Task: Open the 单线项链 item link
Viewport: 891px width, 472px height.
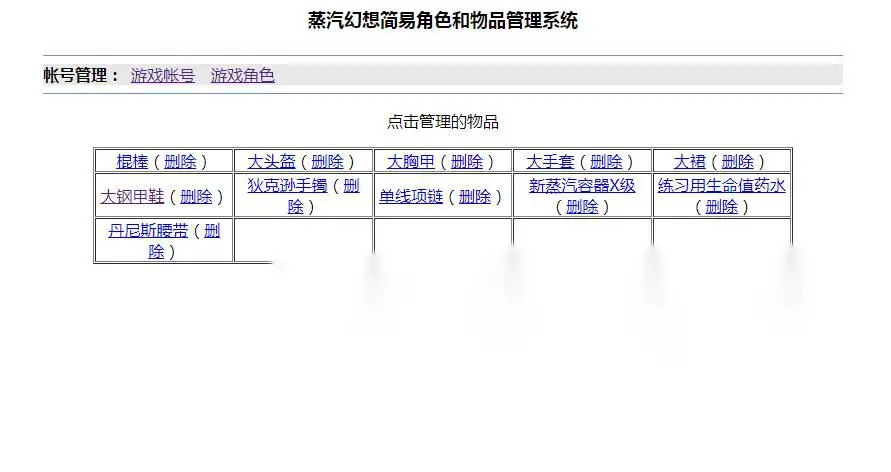Action: tap(411, 197)
